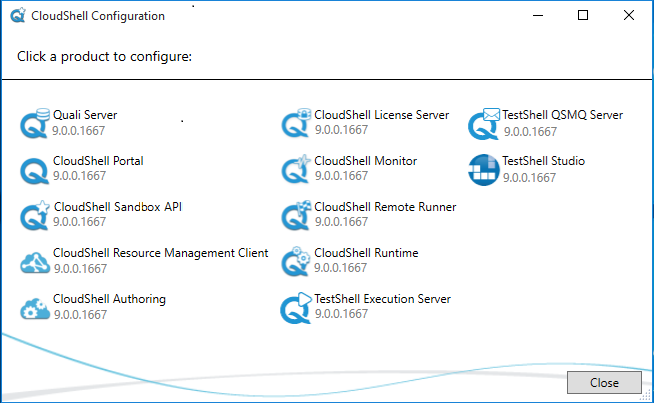Click the CloudShell License Server icon
The image size is (654, 403).
[297, 124]
